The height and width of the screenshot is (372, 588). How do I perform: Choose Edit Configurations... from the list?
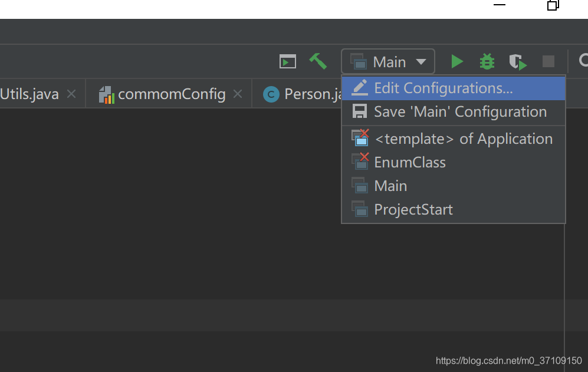point(443,88)
